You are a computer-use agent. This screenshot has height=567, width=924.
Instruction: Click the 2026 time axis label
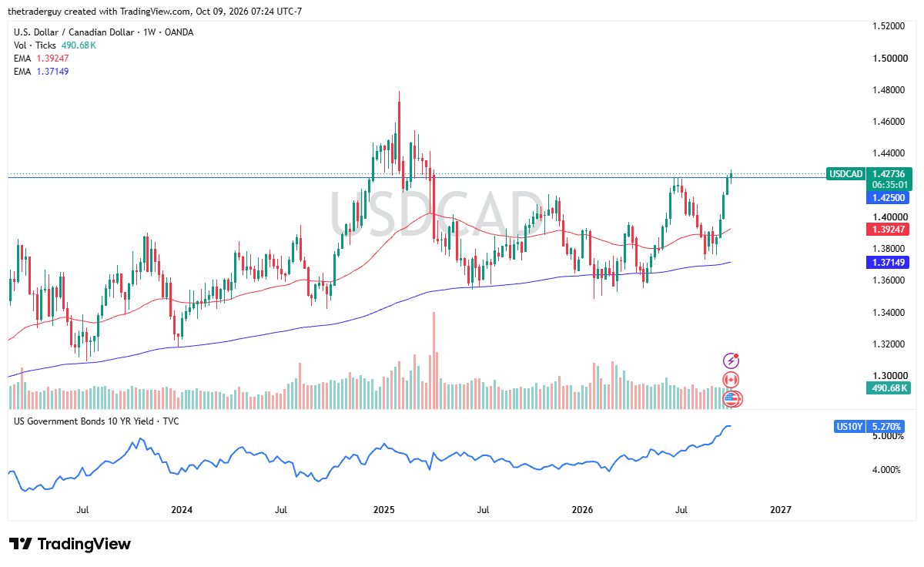pyautogui.click(x=583, y=510)
